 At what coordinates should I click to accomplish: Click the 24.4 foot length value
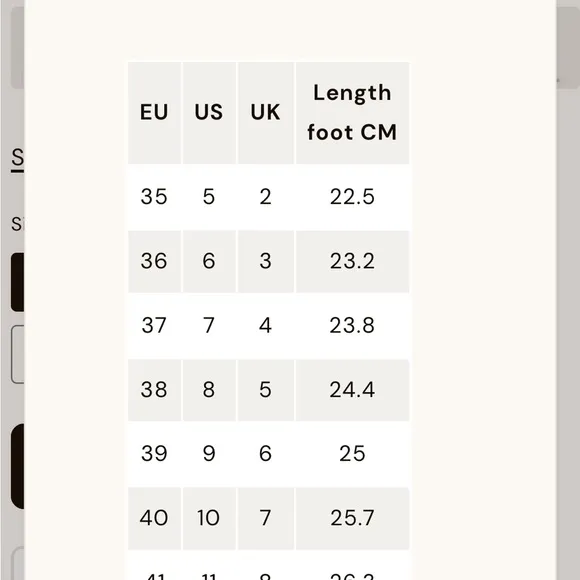[352, 390]
